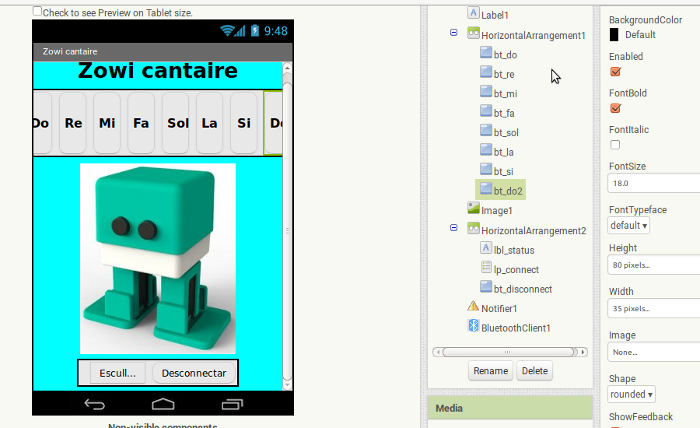This screenshot has height=428, width=700.
Task: Click the Rename button
Action: (x=490, y=371)
